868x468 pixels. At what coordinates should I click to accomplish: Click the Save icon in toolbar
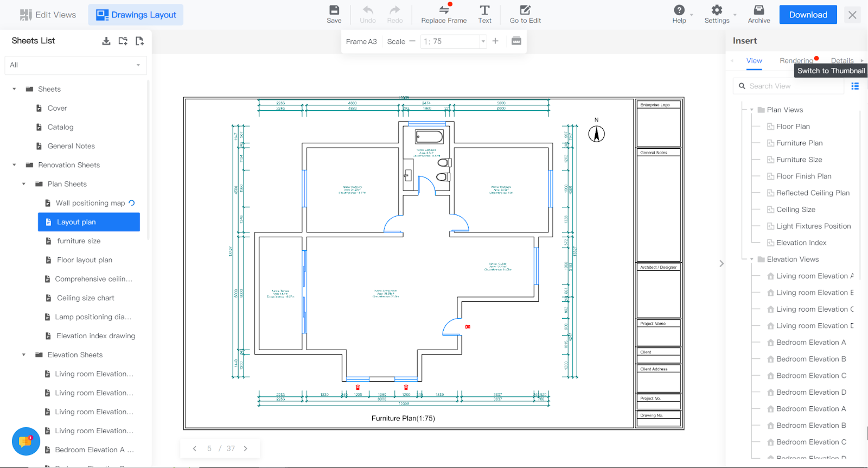pos(334,10)
